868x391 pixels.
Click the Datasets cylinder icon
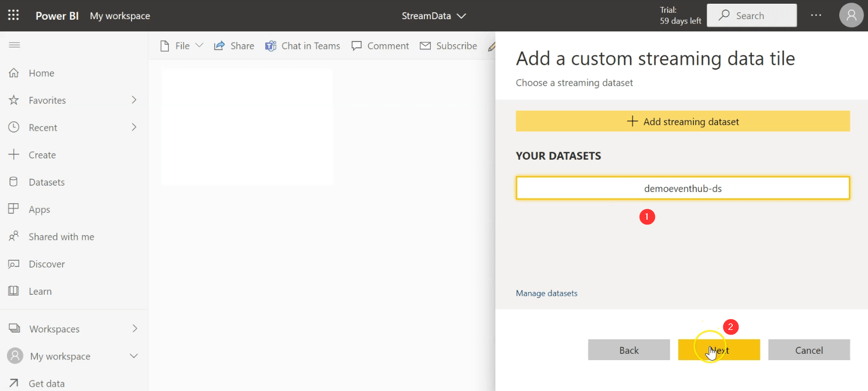[14, 182]
